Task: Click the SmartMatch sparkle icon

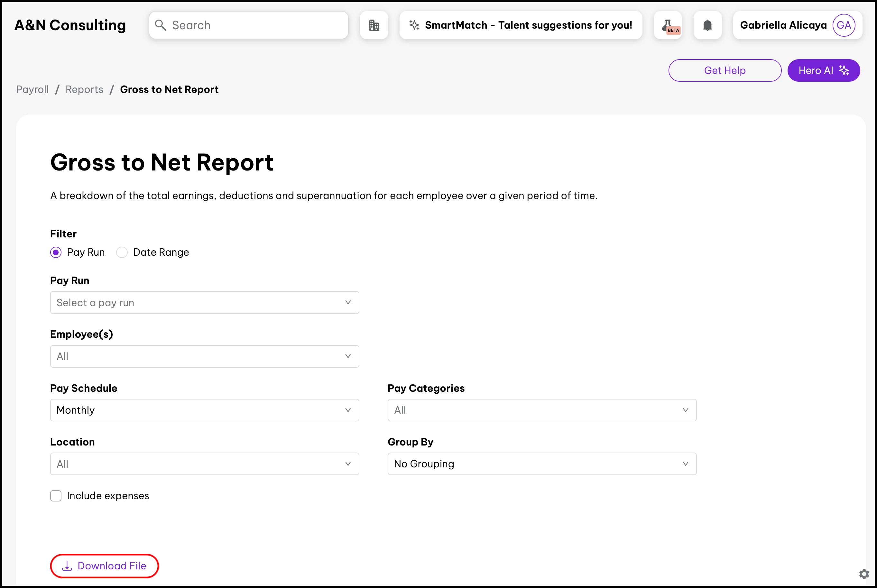Action: point(414,25)
